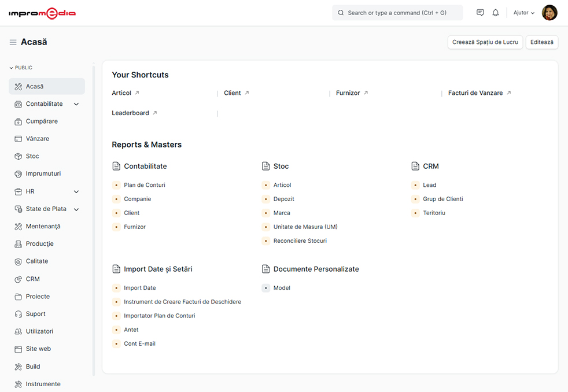Click the Editează button

541,42
